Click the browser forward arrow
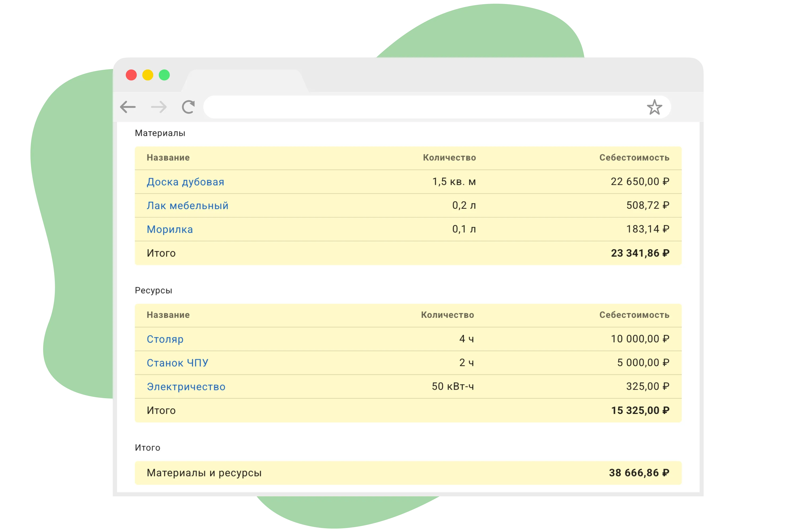The height and width of the screenshot is (532, 798). (159, 107)
